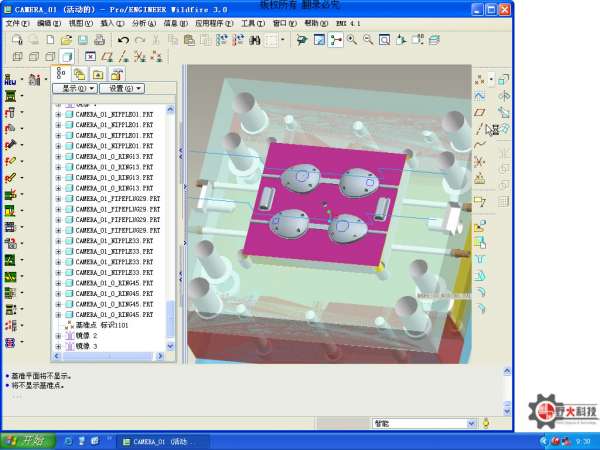Click the datum curve tool icon

[479, 145]
